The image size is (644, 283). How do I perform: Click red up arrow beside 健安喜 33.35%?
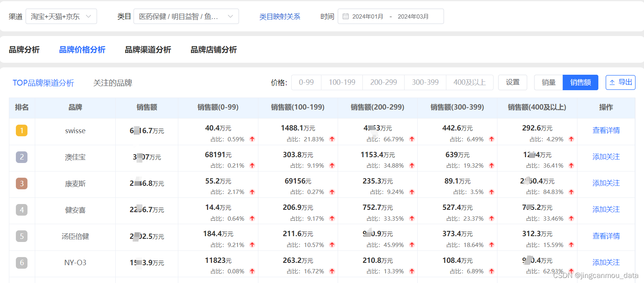pyautogui.click(x=412, y=218)
